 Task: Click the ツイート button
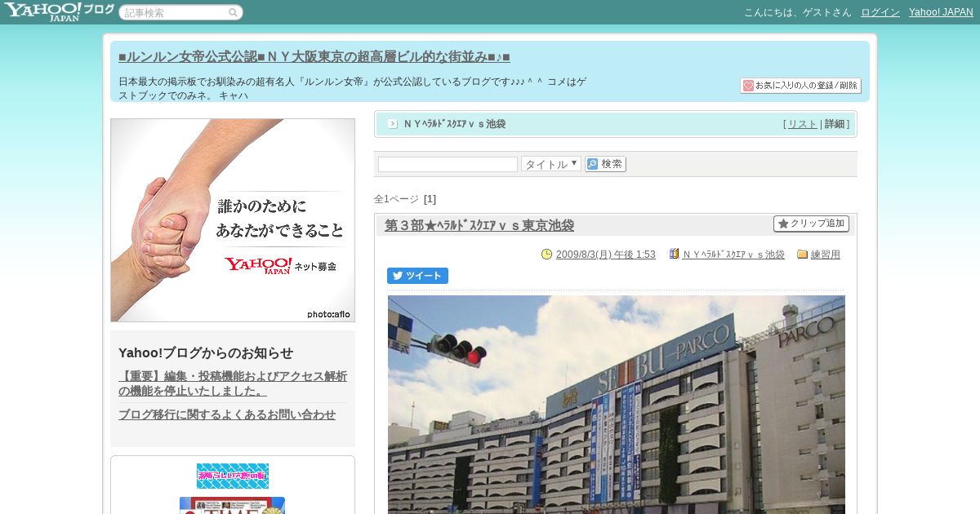point(417,276)
